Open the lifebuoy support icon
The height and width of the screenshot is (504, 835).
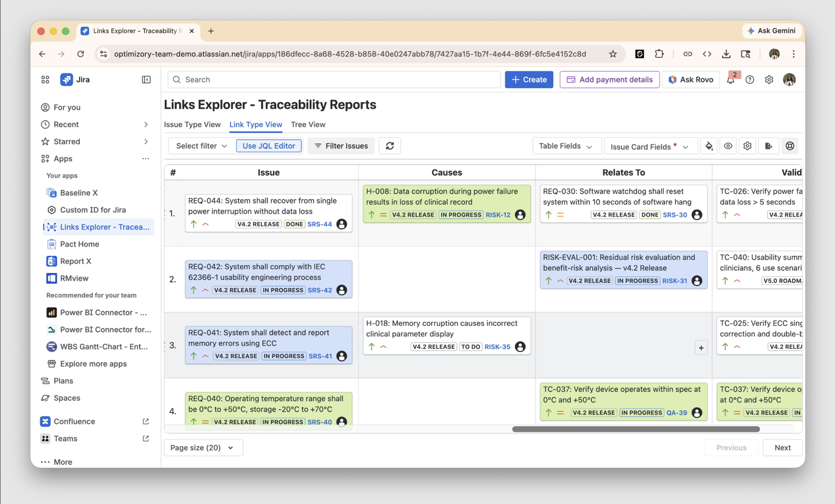click(x=790, y=146)
